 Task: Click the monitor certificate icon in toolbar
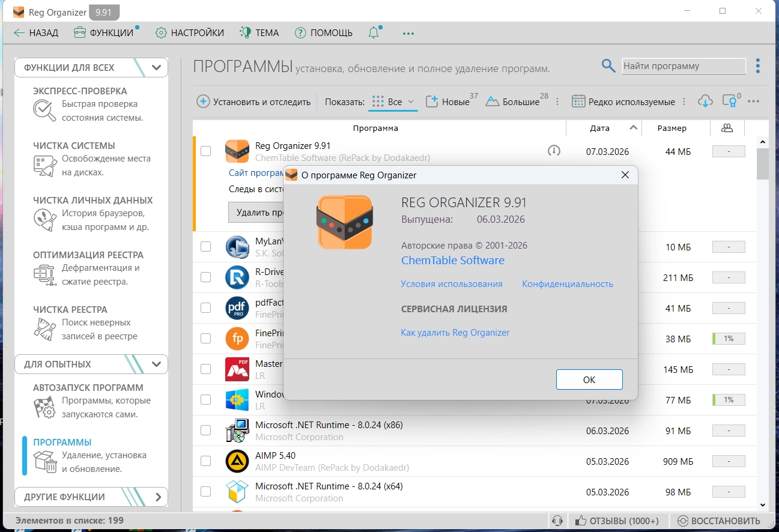click(x=730, y=101)
